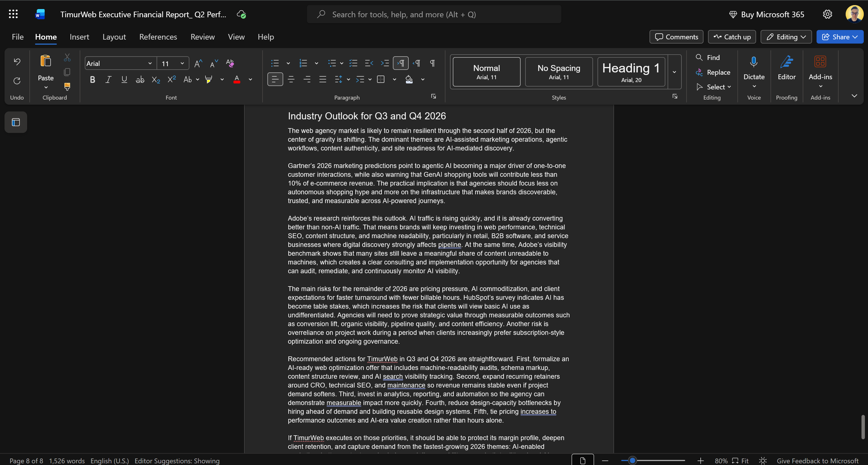This screenshot has height=465, width=868.
Task: Open Add-ins gallery
Action: point(820,72)
